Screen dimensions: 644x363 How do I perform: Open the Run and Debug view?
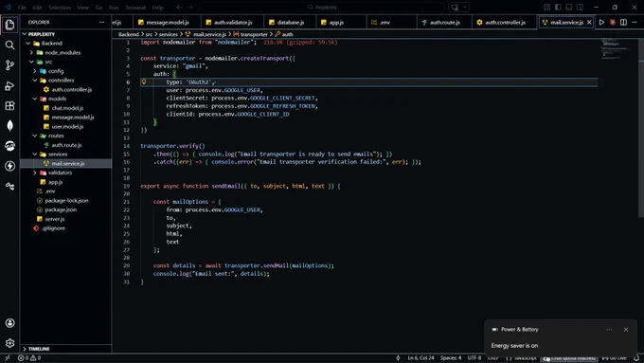coord(9,85)
